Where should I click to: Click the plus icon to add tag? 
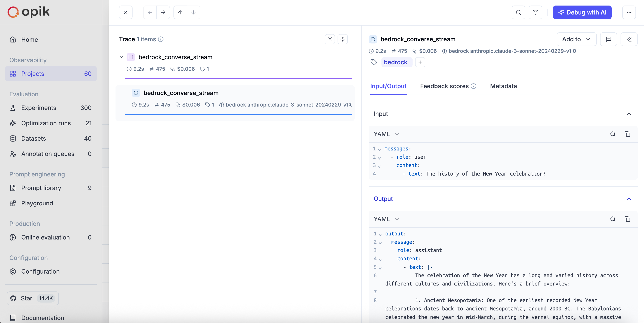click(x=420, y=62)
